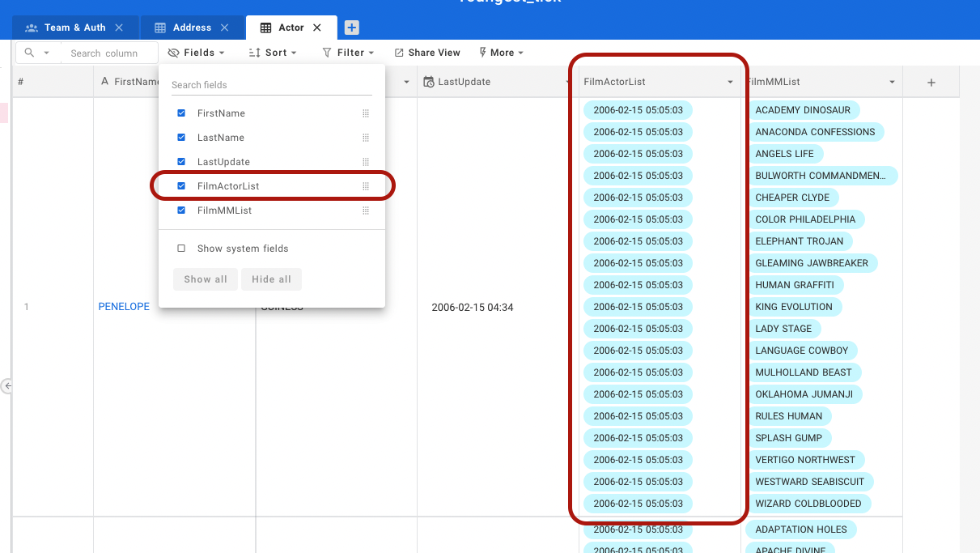This screenshot has width=980, height=553.
Task: Open the Sort dropdown
Action: pos(273,53)
